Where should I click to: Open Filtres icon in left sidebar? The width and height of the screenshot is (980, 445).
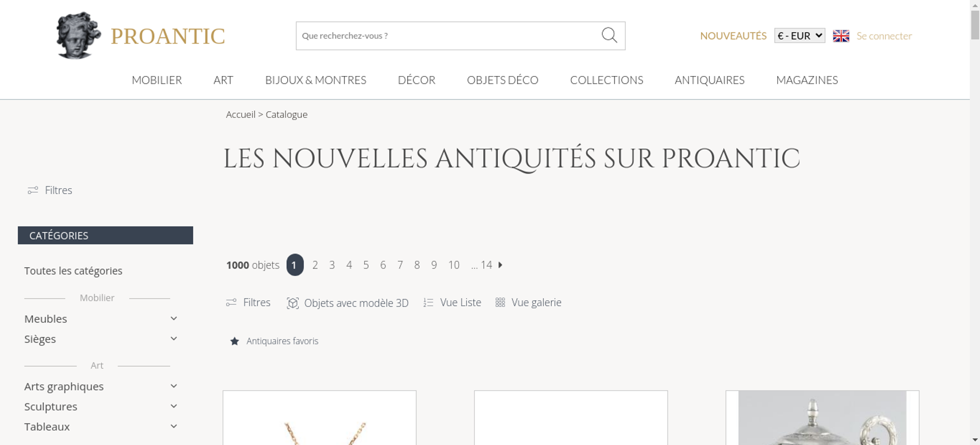33,190
